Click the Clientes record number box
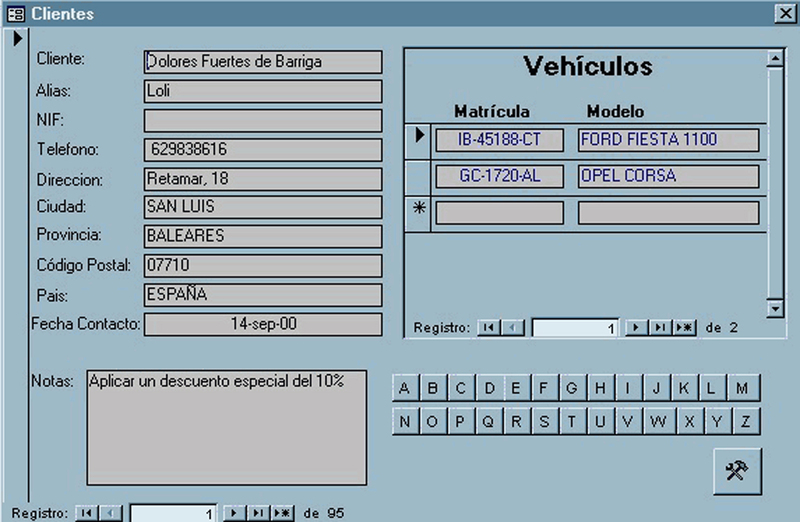Screen dimensions: 800x522 (173, 513)
